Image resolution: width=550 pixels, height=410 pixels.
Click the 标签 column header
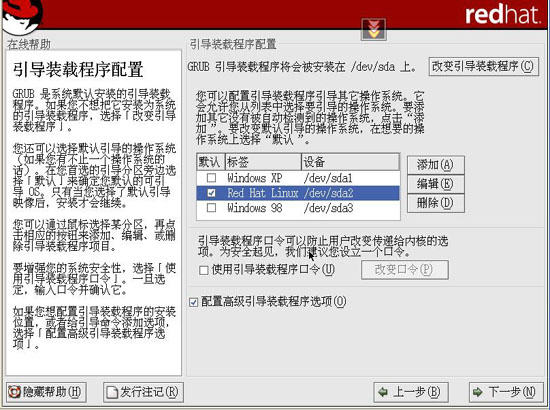tap(263, 162)
